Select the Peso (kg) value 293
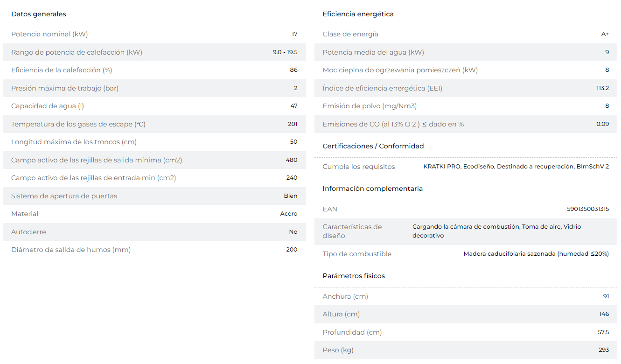Image resolution: width=621 pixels, height=364 pixels. click(x=604, y=350)
